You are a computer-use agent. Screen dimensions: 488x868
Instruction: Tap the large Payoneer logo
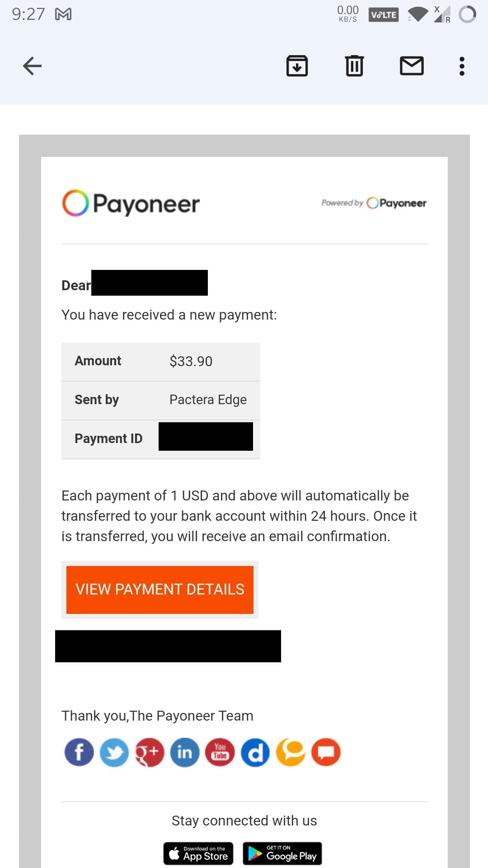click(131, 203)
